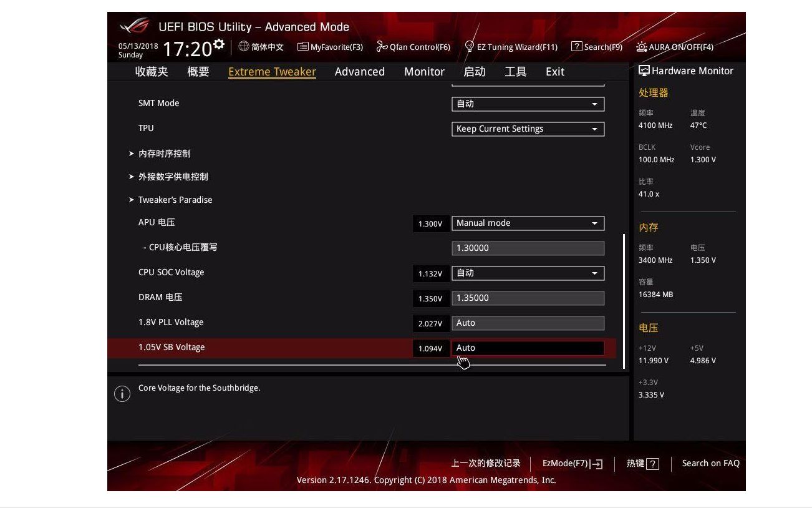This screenshot has height=508, width=812.
Task: Start EZ Tuning Wizard(F11)
Action: tap(511, 47)
